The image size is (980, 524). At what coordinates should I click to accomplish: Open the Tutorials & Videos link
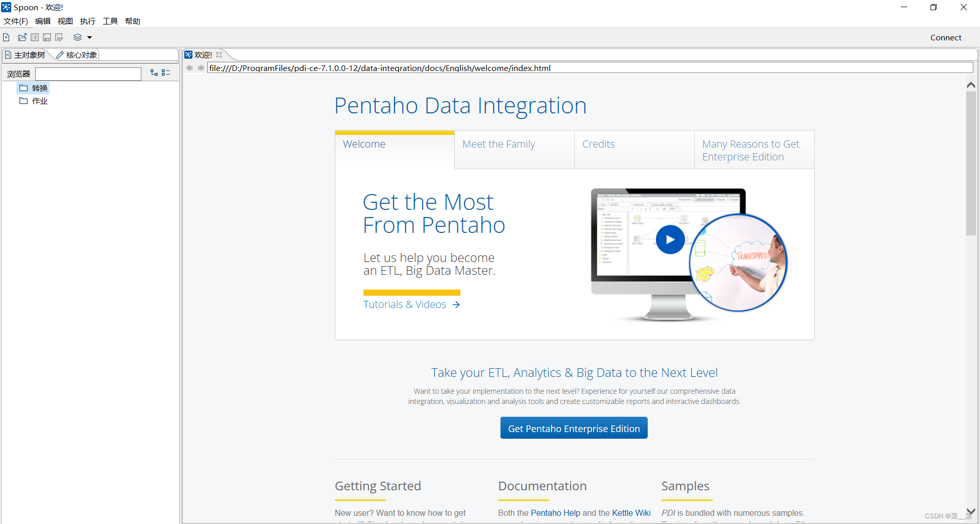tap(411, 304)
